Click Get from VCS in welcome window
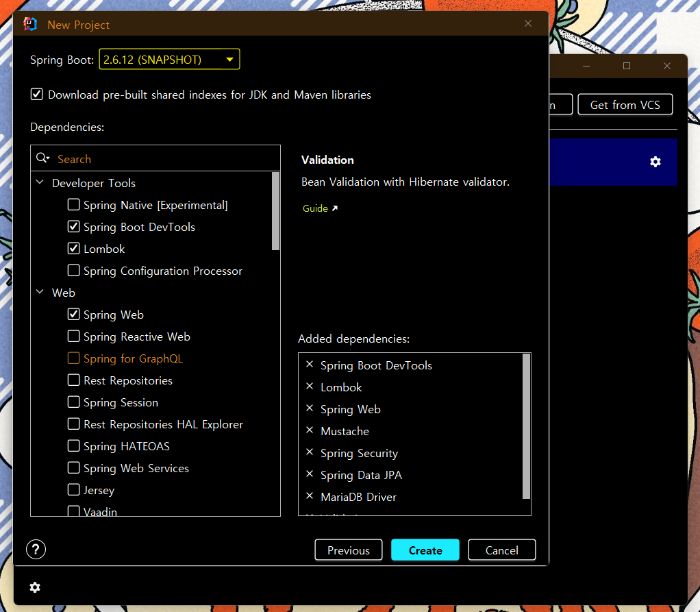This screenshot has width=700, height=612. coord(625,105)
